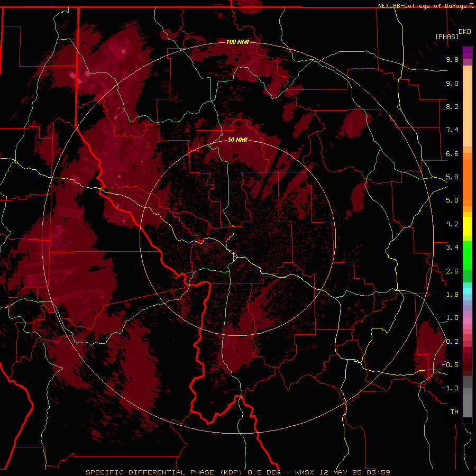Click the 2.6 value on the color scale
Image resolution: width=476 pixels, height=476 pixels.
452,271
